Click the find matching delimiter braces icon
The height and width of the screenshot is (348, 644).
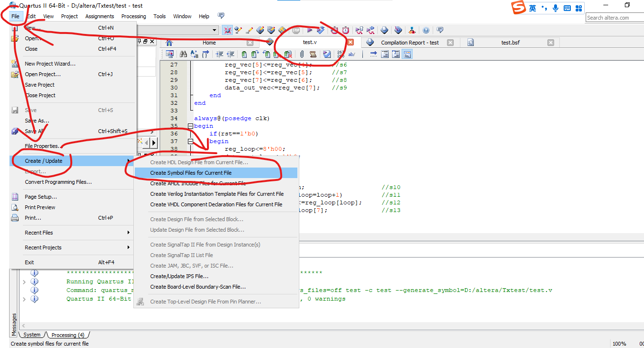tap(206, 54)
